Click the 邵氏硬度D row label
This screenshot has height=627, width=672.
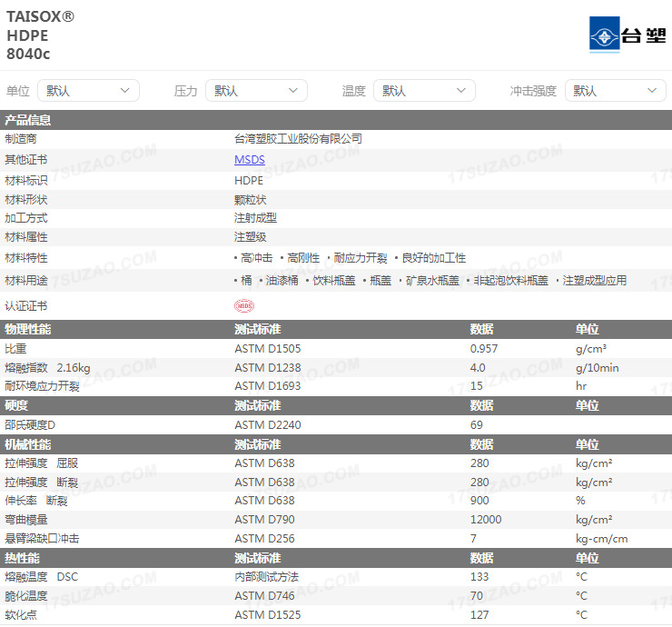pyautogui.click(x=30, y=425)
